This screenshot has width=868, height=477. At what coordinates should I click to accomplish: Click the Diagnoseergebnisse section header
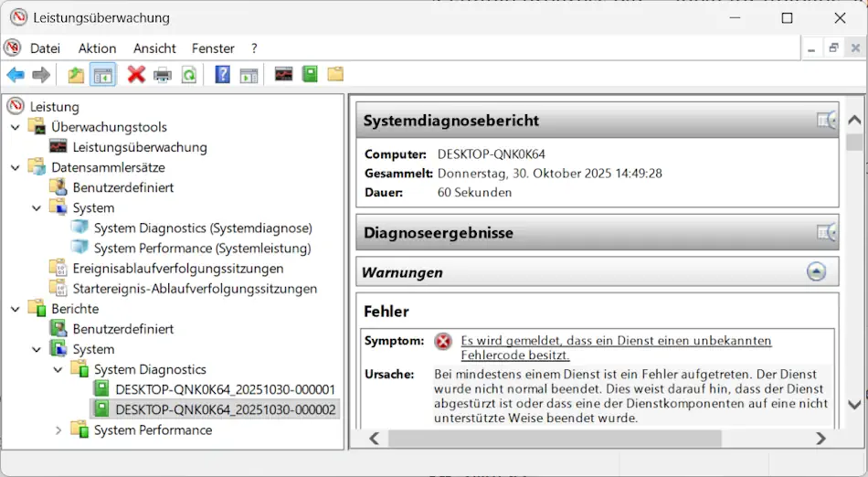click(x=598, y=232)
